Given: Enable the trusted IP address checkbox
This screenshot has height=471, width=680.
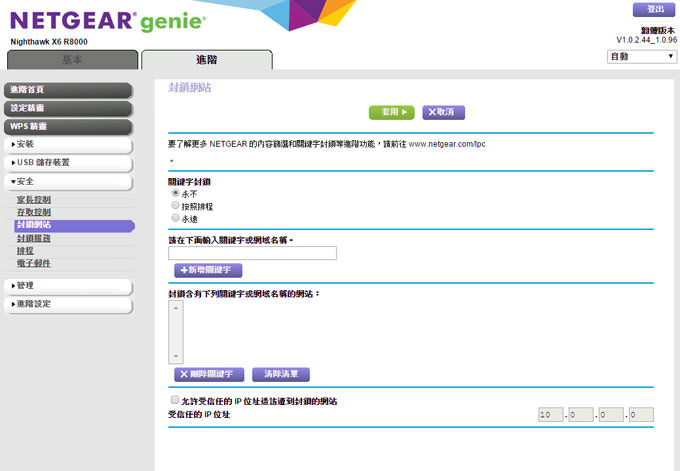Looking at the screenshot, I should (175, 400).
